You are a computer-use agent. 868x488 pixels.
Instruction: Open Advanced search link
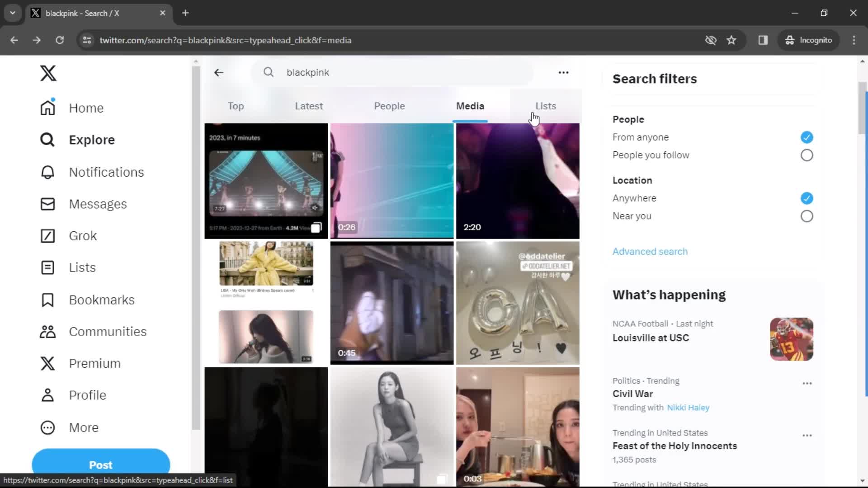click(650, 252)
